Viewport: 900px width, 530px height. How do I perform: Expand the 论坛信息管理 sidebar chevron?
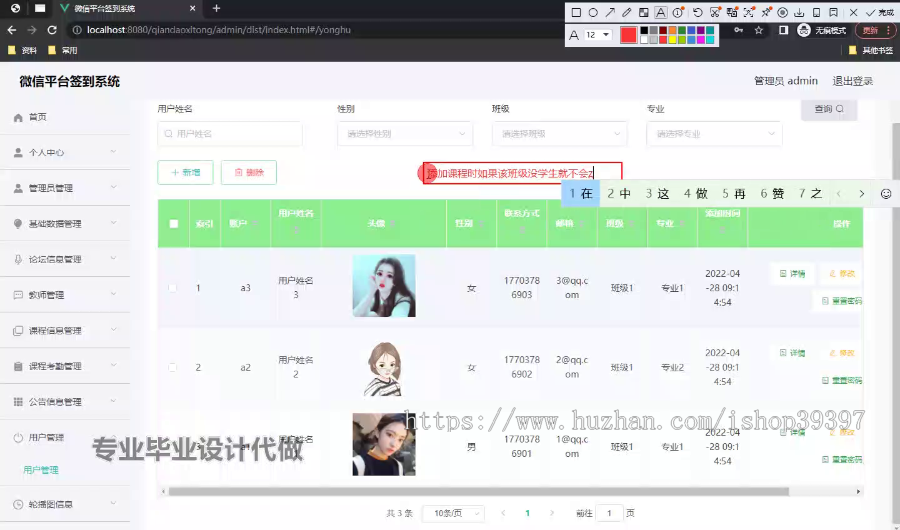(114, 259)
